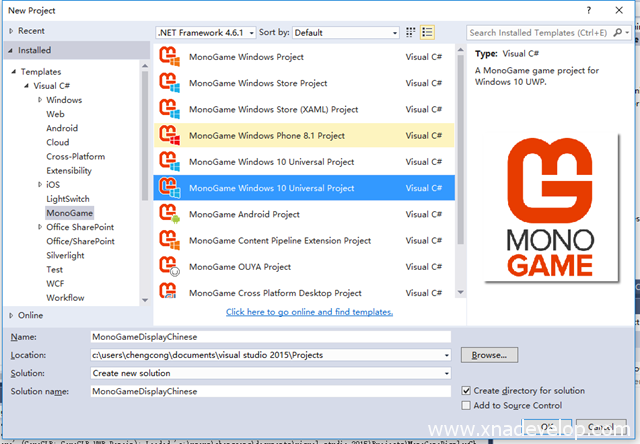Click the project Name text field
640x444 pixels.
[270, 337]
